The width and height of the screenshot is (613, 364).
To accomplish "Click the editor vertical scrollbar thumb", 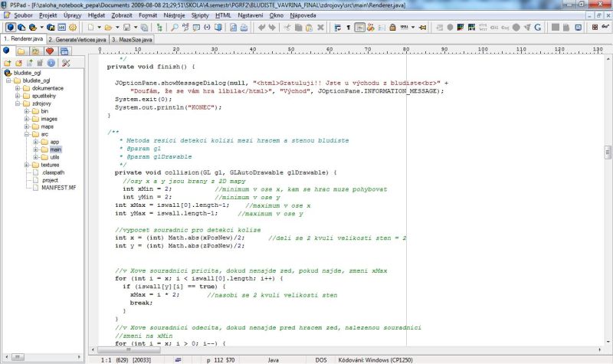I will (x=608, y=152).
